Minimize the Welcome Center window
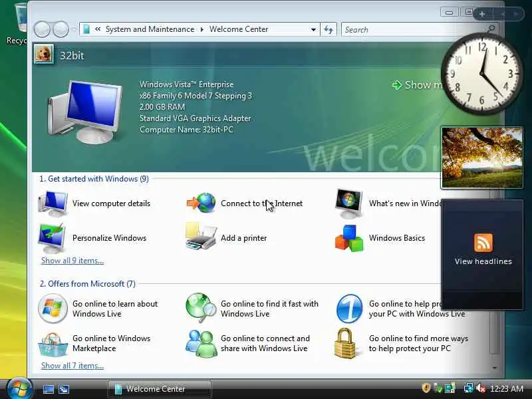 [x=450, y=13]
